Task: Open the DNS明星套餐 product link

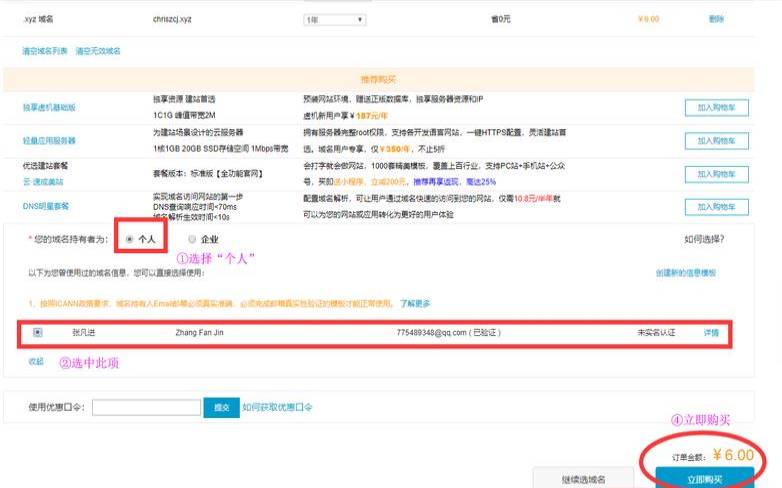Action: (45, 206)
